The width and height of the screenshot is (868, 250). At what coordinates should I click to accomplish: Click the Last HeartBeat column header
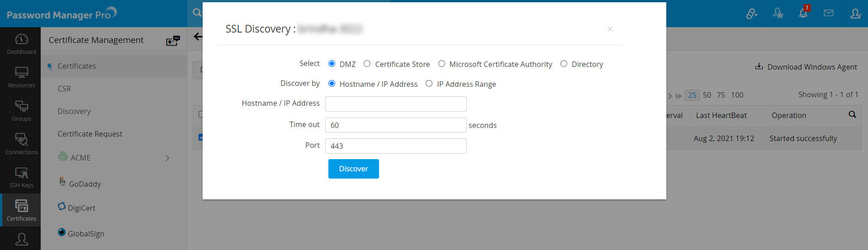click(721, 115)
